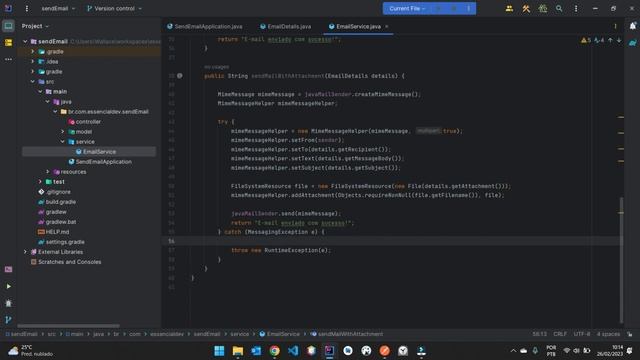Go to previous highlighted error arrow
640x360 pixels.
[x=610, y=40]
